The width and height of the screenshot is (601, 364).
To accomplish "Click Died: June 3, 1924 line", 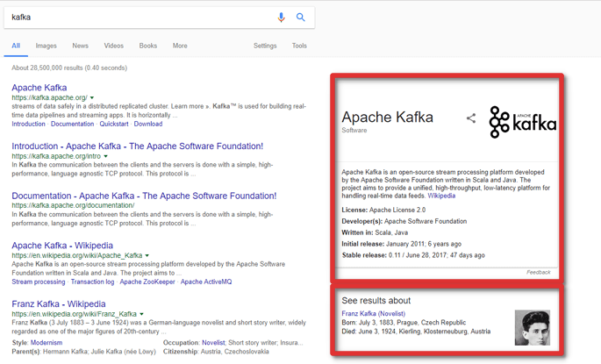I will 416,332.
